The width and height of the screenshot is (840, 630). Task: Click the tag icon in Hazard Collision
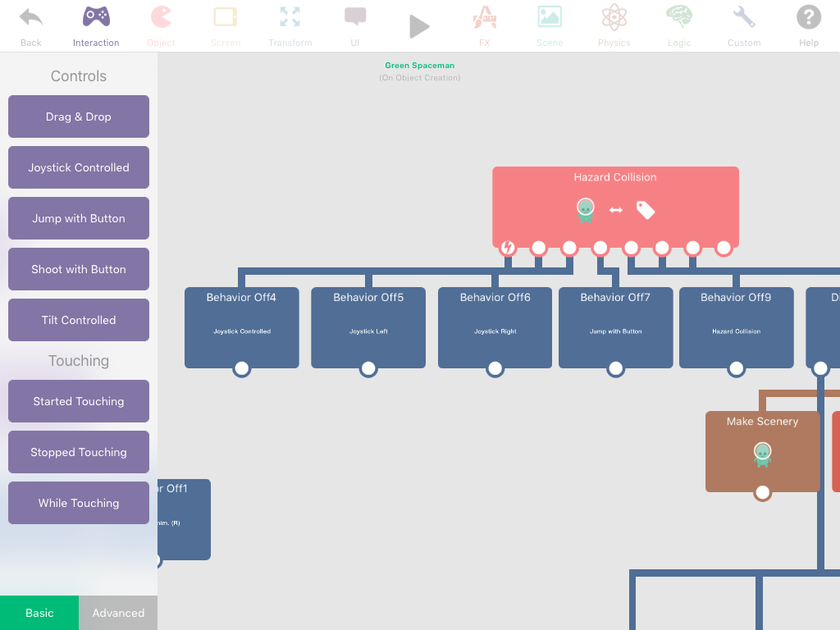click(x=646, y=211)
